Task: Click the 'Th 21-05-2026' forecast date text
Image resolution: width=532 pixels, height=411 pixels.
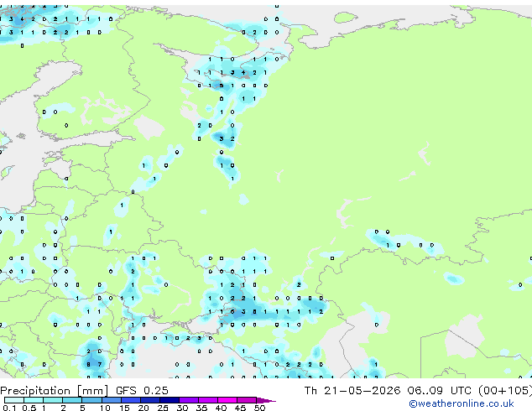Action: [352, 391]
